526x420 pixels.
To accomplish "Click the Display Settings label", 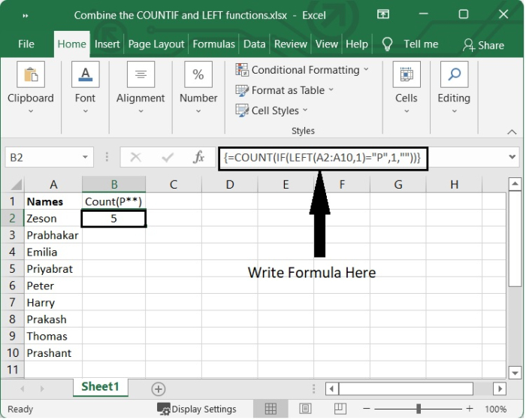I will 204,409.
